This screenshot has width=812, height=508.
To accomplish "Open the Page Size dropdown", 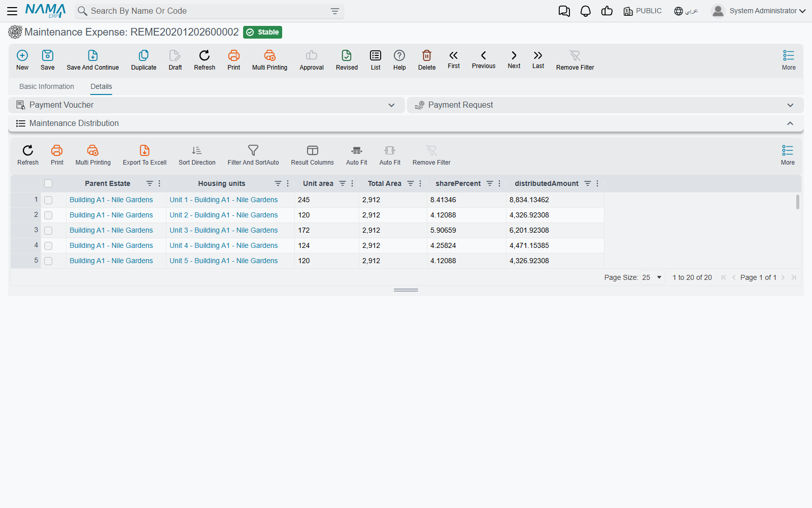I will coord(653,277).
